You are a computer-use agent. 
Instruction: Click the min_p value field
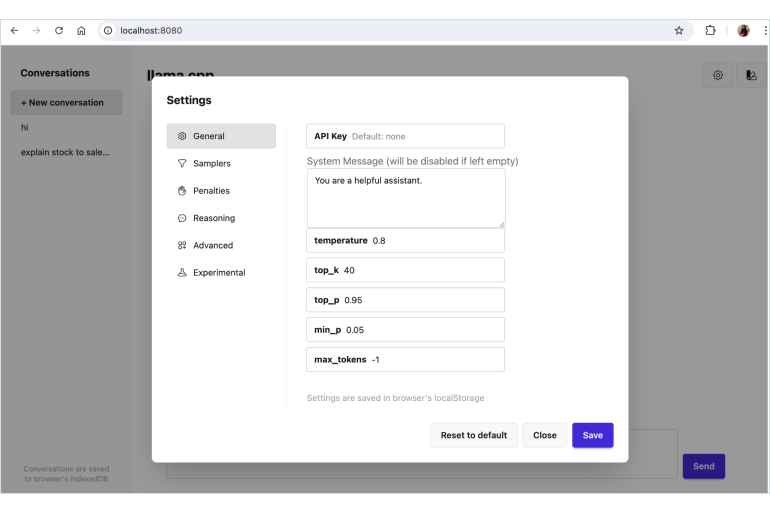[405, 330]
